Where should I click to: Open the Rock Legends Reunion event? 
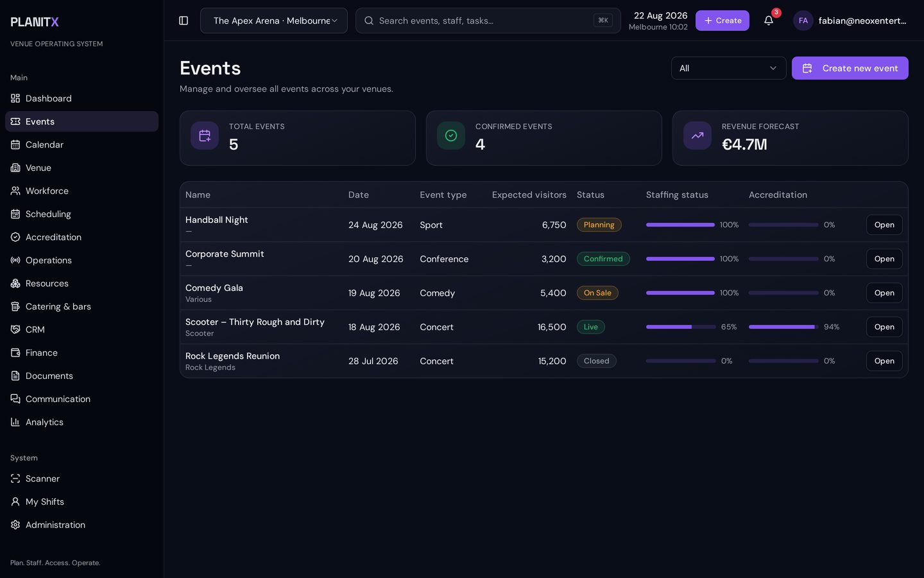click(884, 361)
